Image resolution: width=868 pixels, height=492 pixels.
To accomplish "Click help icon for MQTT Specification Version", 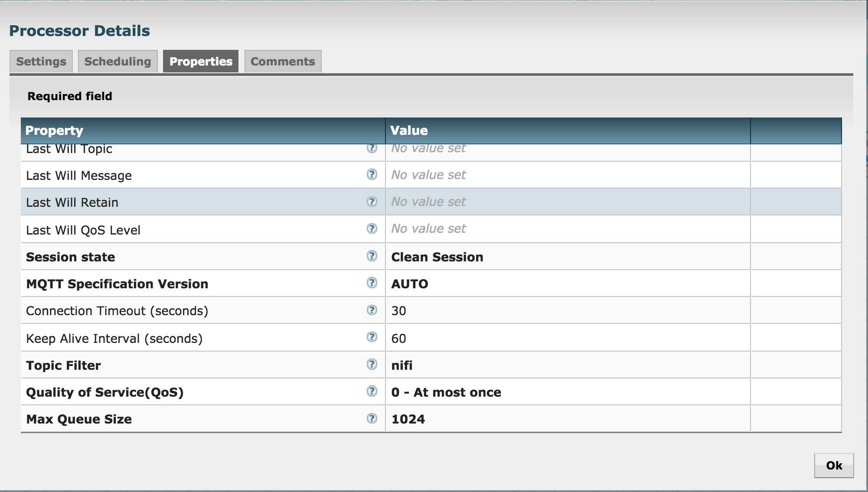I will pos(372,283).
